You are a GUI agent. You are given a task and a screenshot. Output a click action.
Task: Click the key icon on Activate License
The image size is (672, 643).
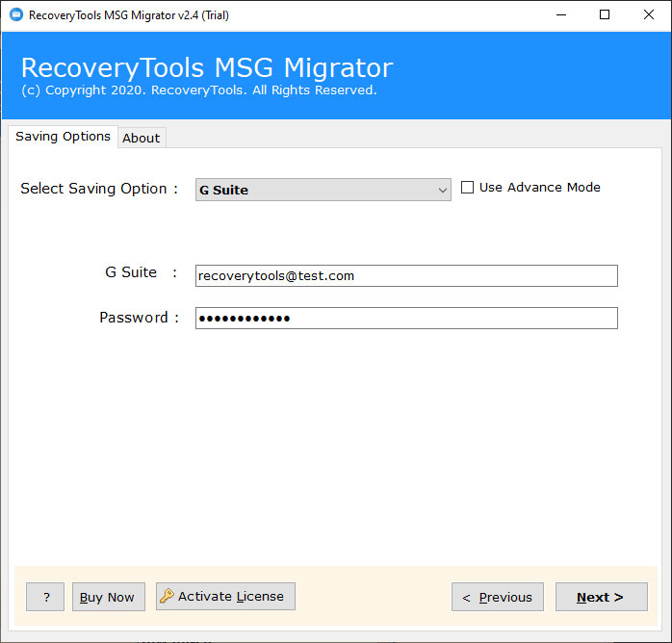point(167,596)
